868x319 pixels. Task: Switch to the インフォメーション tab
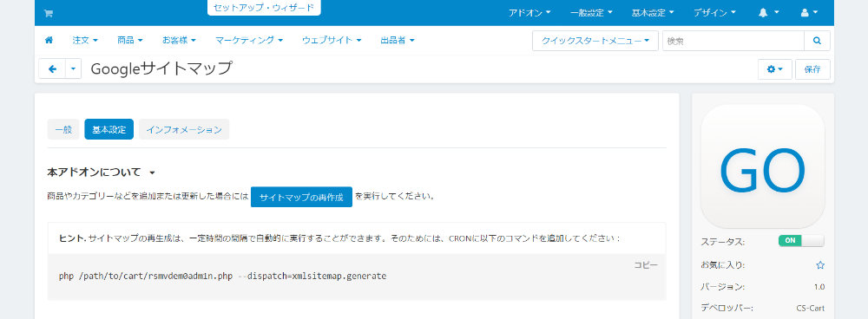(184, 130)
